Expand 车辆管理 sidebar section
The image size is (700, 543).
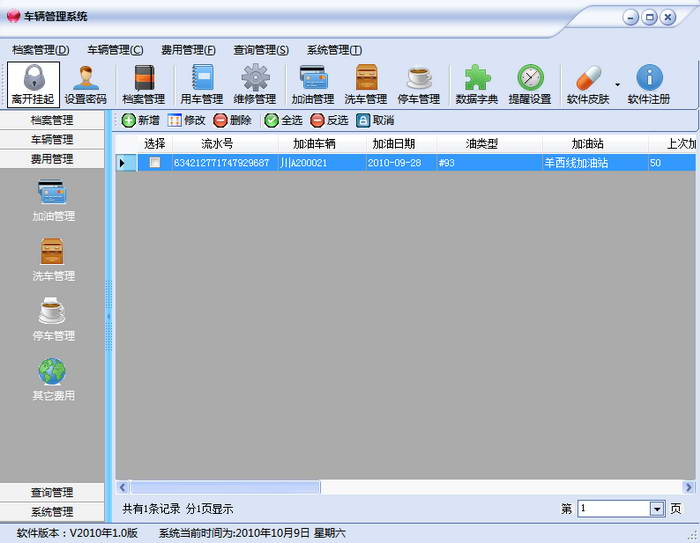tap(52, 140)
